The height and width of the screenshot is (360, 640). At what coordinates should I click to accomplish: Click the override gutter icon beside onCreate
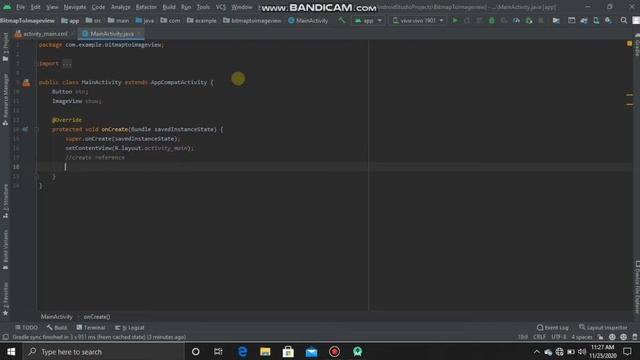pos(25,129)
